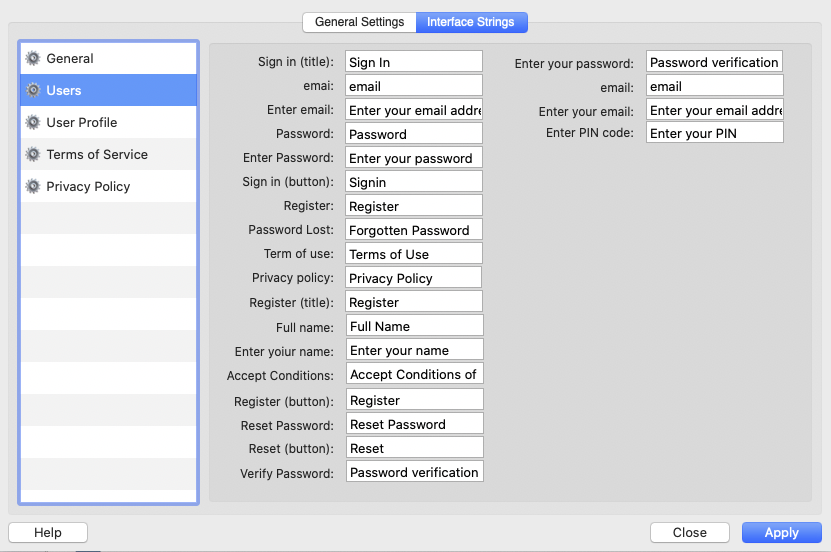
Task: Click the gear icon beside Users
Action: point(33,91)
